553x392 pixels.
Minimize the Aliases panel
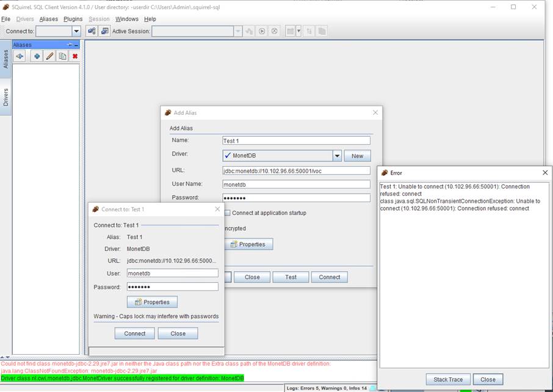(x=76, y=45)
